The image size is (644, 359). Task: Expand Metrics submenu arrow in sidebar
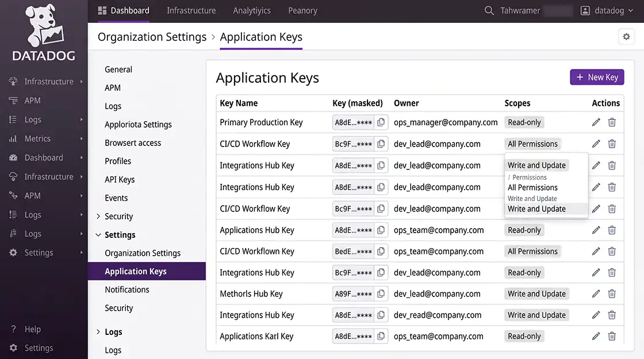coord(81,138)
